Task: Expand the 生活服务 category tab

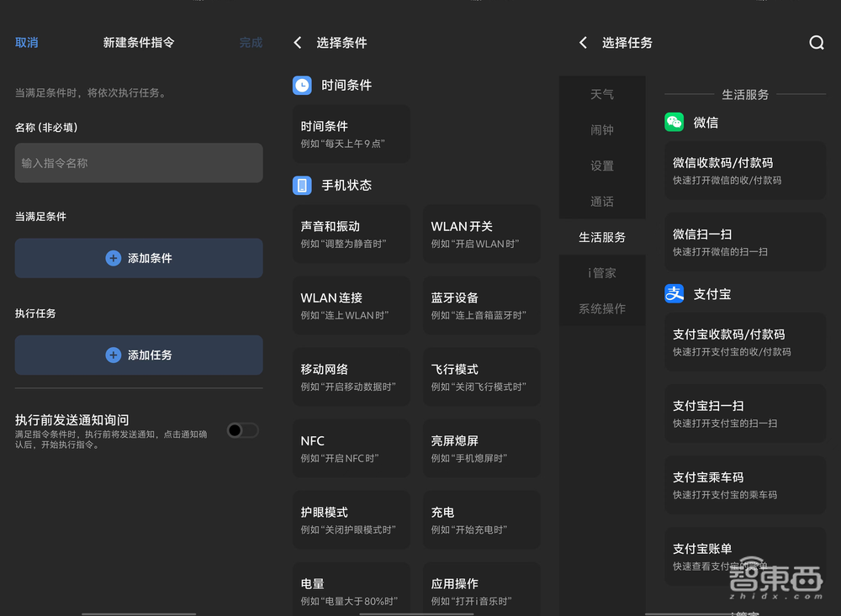Action: (602, 237)
